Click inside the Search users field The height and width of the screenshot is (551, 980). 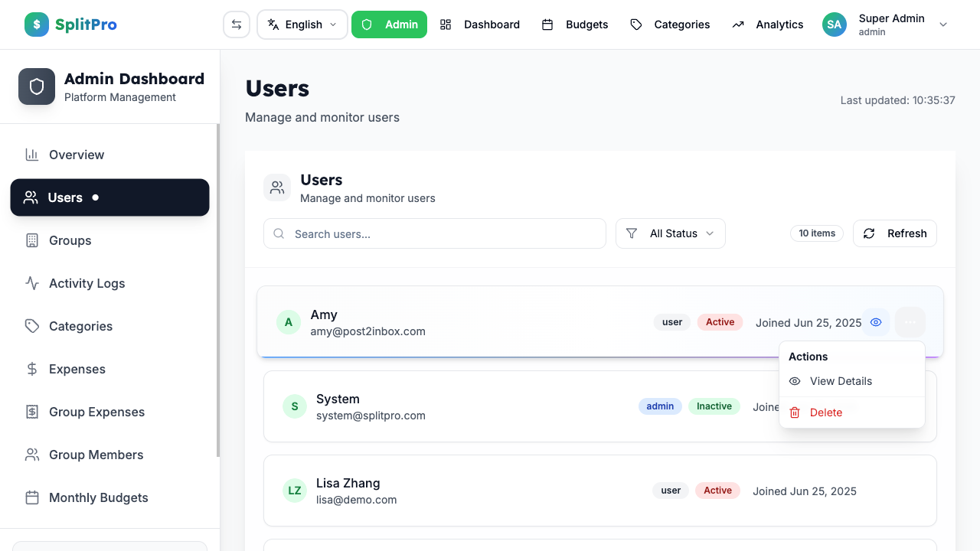[434, 233]
